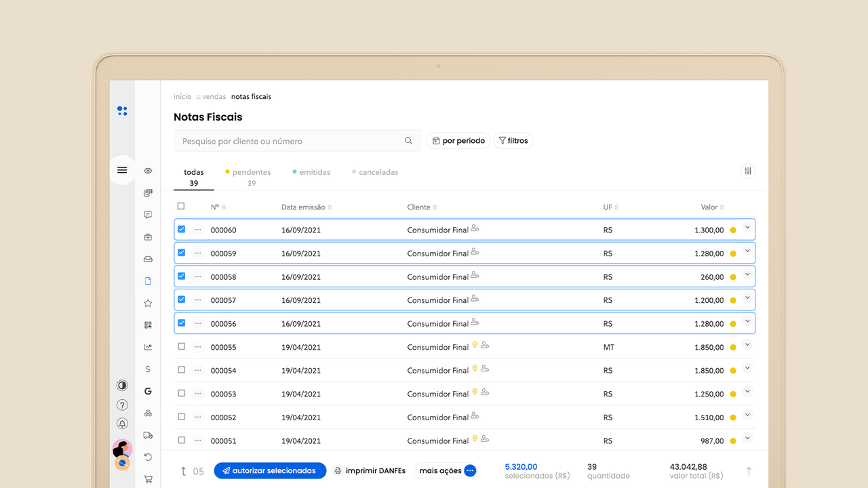Open the stacked boxes inventory icon in the sidebar
Screen dimensions: 868x488
tap(148, 413)
